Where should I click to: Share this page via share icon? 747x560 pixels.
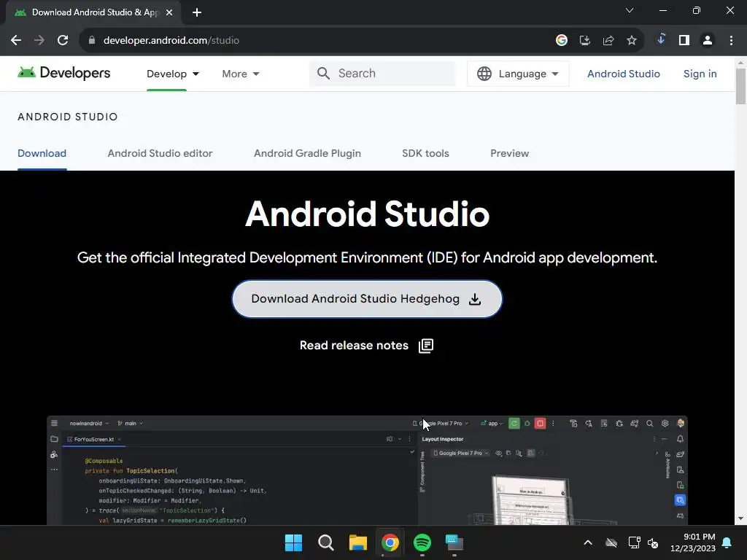(608, 41)
